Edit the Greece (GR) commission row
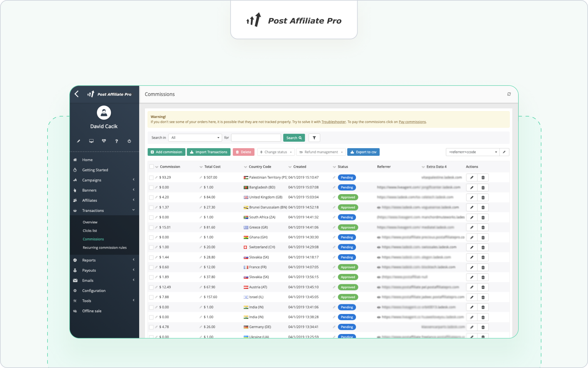Image resolution: width=588 pixels, height=368 pixels. coord(472,228)
